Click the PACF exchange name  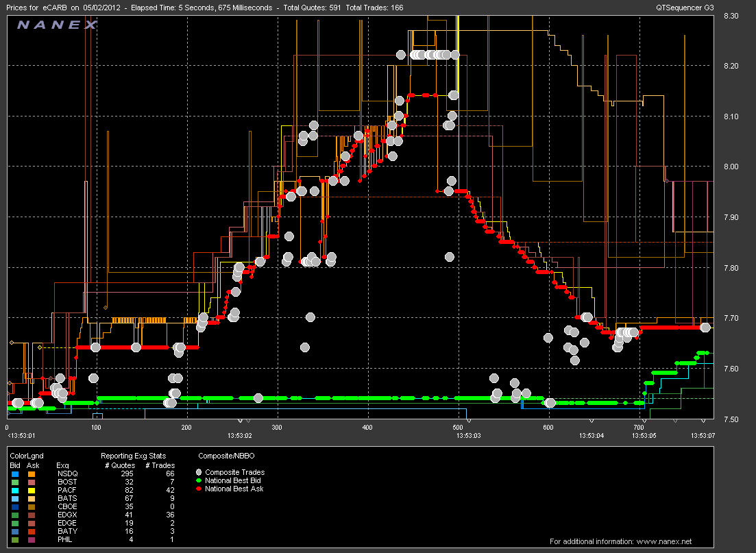(67, 491)
